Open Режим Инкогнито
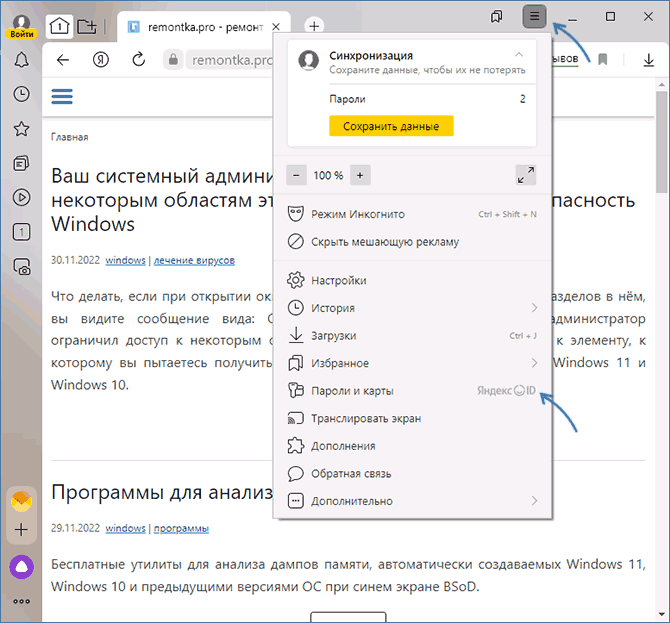Viewport: 670px width, 623px height. click(x=412, y=214)
